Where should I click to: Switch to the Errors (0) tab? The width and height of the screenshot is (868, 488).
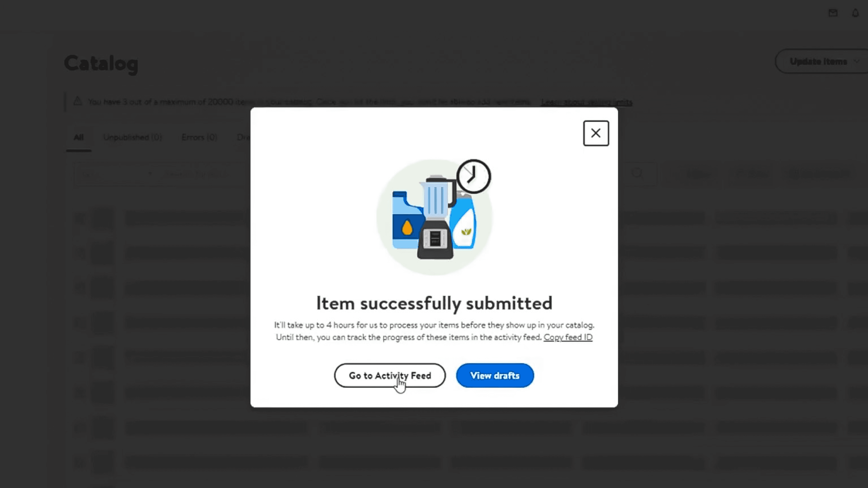point(199,137)
